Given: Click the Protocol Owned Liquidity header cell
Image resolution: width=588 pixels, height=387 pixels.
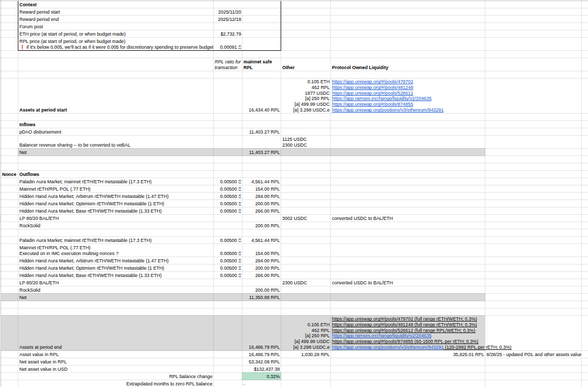Looking at the screenshot, I should [360, 68].
